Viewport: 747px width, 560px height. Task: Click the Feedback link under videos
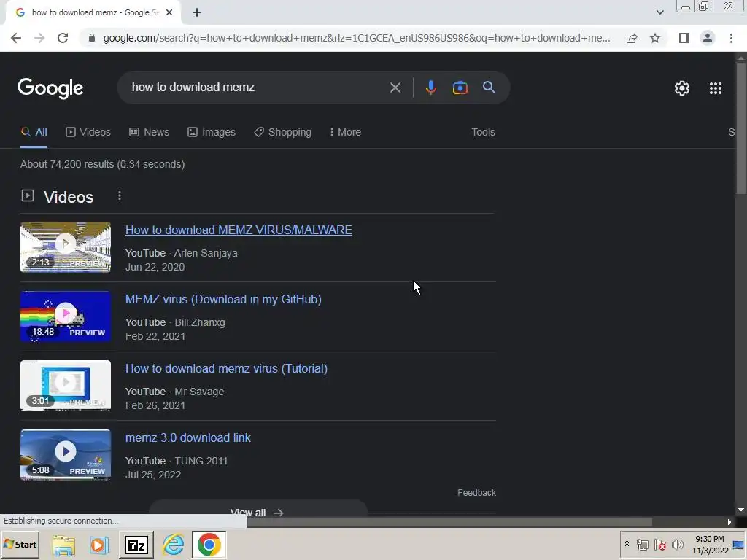[x=476, y=493]
